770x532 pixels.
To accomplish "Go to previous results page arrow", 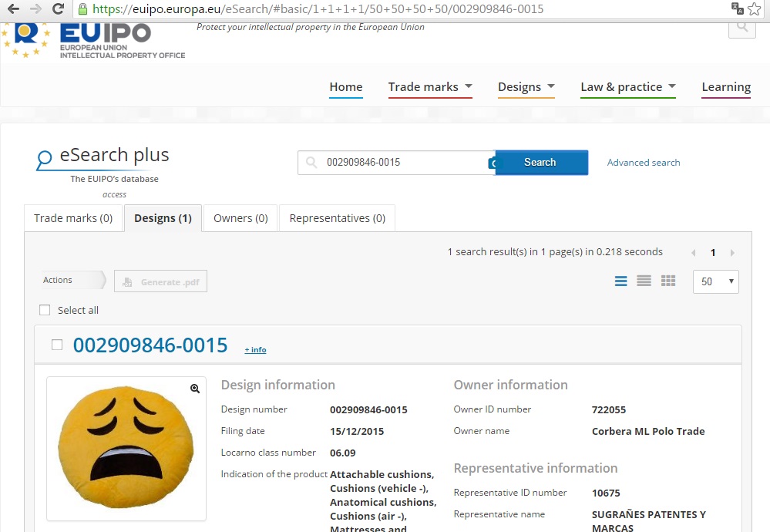I will [694, 253].
